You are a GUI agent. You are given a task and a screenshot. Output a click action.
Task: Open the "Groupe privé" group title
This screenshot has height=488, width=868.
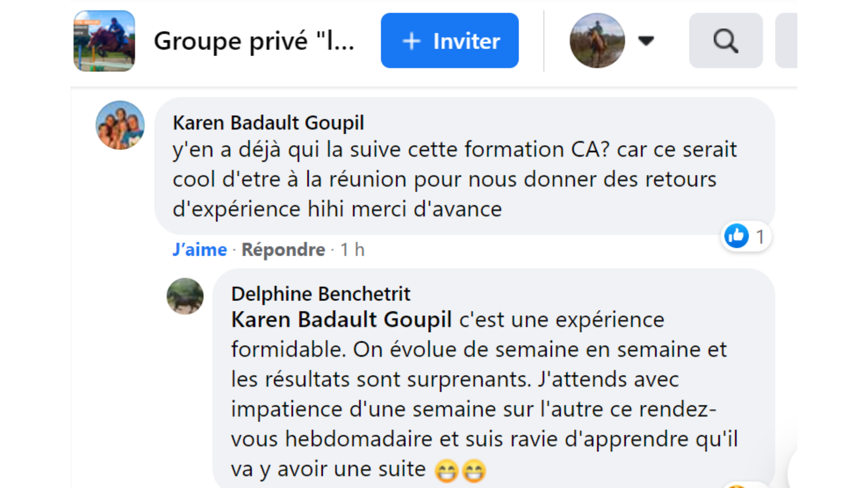click(254, 41)
